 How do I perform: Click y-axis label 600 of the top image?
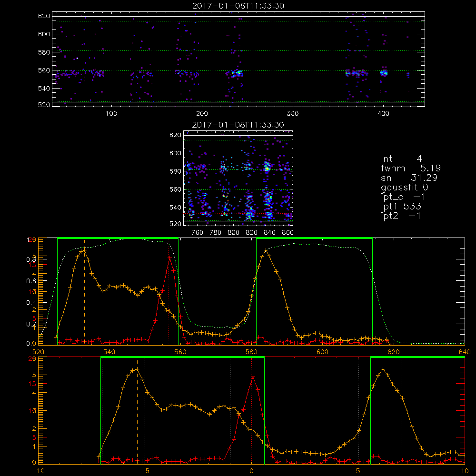point(44,34)
